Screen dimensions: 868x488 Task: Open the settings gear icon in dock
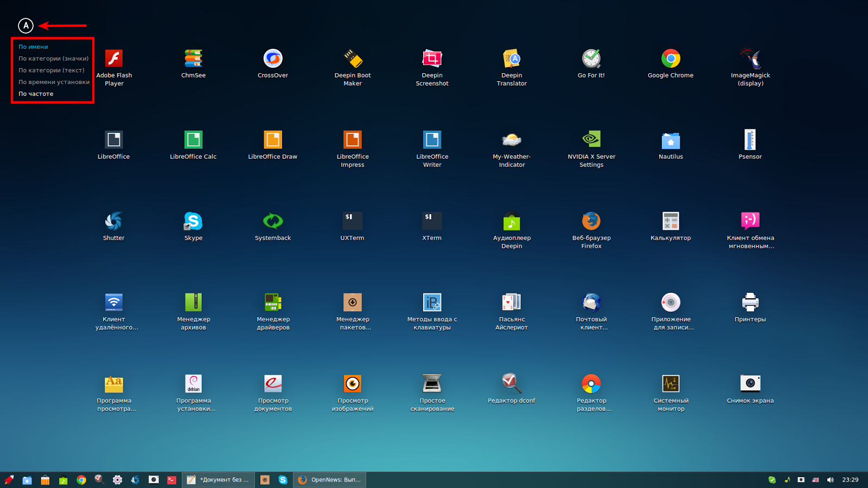click(x=117, y=480)
